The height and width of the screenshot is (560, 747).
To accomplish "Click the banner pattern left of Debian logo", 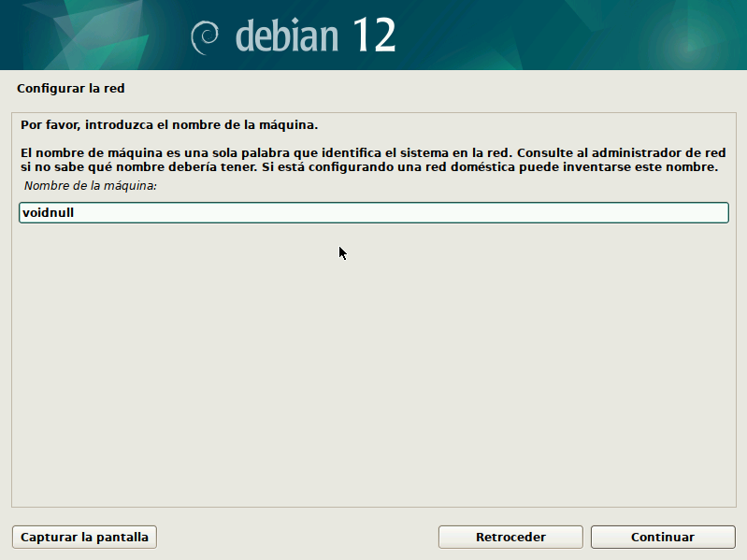I will point(93,36).
